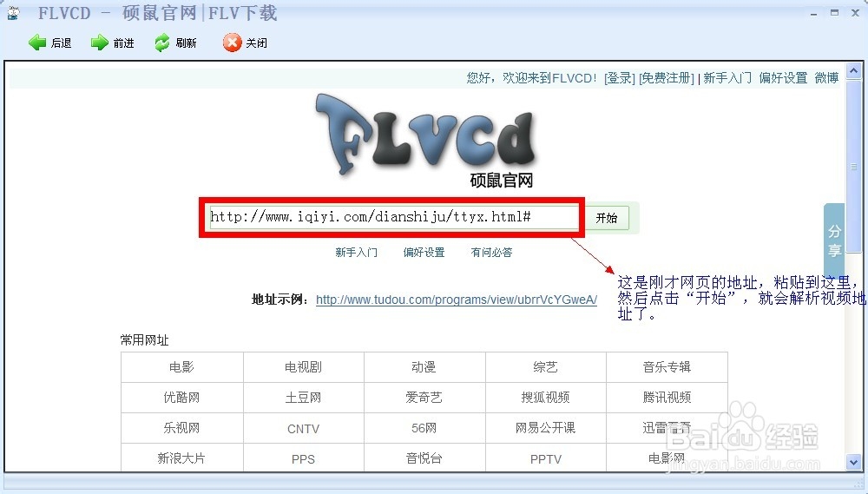
Task: Click the URL input field
Action: click(392, 217)
